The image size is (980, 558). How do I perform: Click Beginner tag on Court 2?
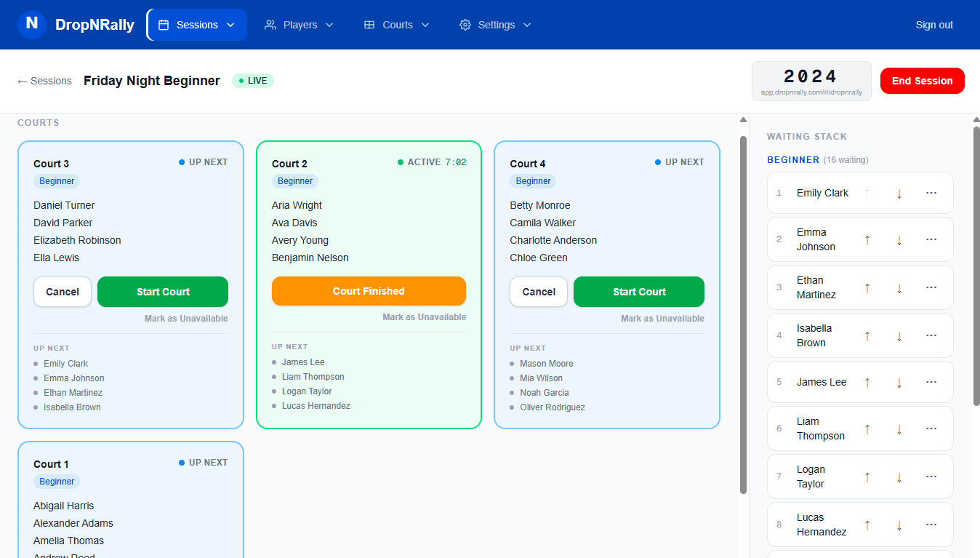tap(295, 181)
